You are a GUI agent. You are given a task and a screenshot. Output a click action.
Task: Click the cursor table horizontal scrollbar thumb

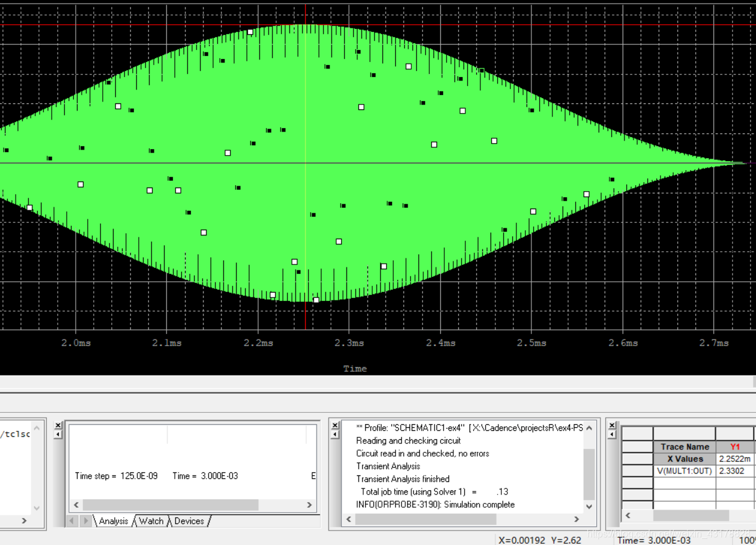pos(691,515)
